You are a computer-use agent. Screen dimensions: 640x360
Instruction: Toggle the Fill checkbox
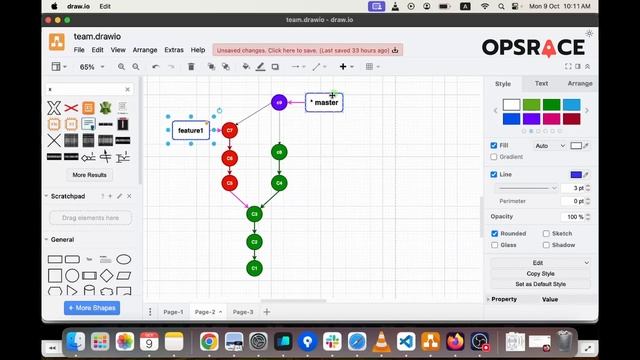[493, 145]
